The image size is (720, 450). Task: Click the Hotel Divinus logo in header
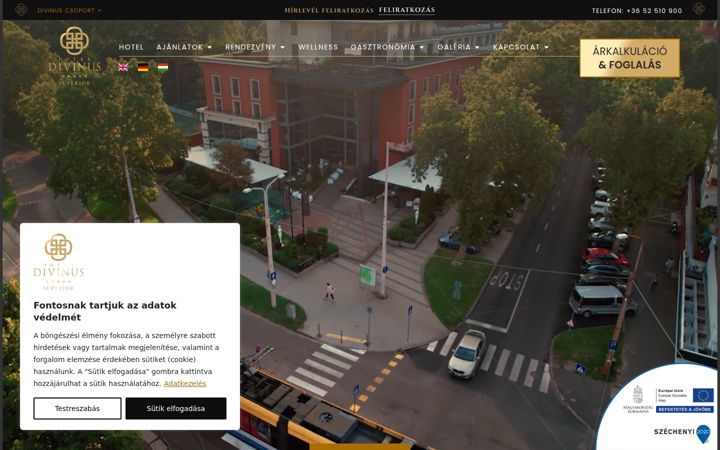pos(74,56)
